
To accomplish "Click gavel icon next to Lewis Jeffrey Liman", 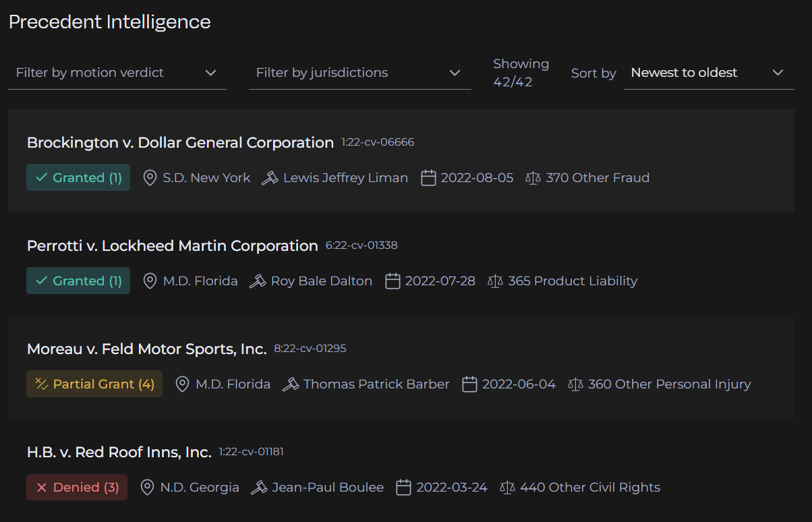I will point(270,178).
